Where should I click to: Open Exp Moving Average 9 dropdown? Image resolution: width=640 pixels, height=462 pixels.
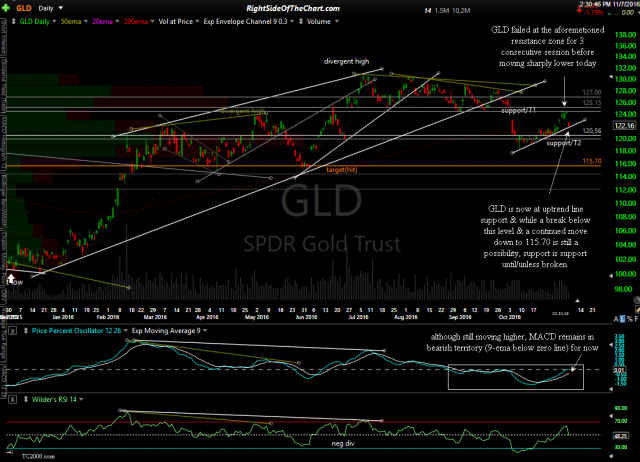click(x=204, y=331)
